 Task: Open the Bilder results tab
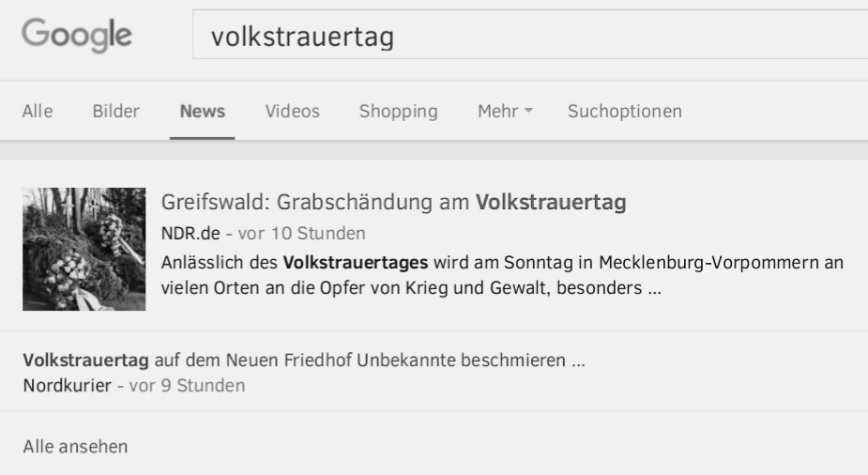click(x=115, y=112)
